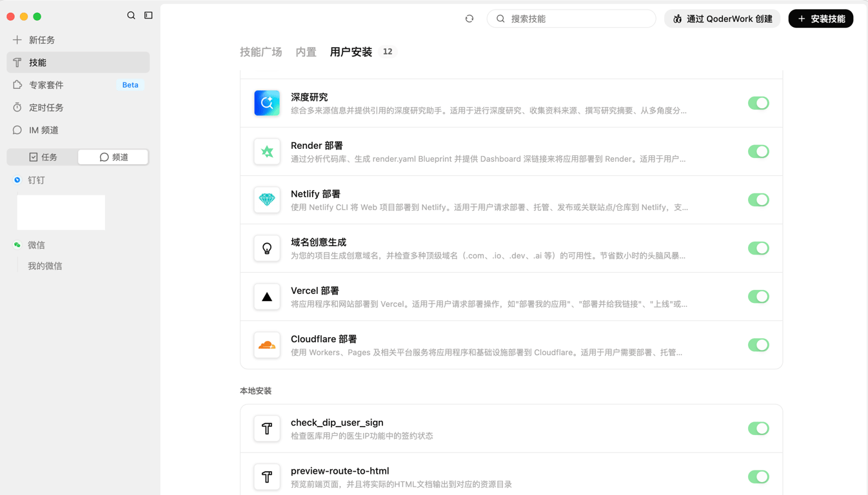The height and width of the screenshot is (495, 868).
Task: Open the 专家套件 Beta badge
Action: (x=130, y=85)
